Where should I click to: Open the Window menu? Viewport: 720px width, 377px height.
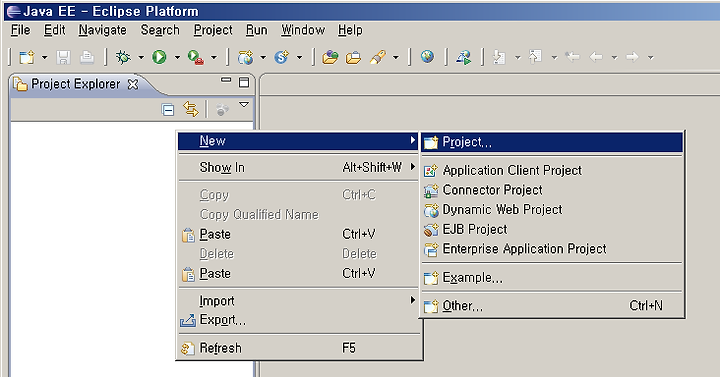303,30
